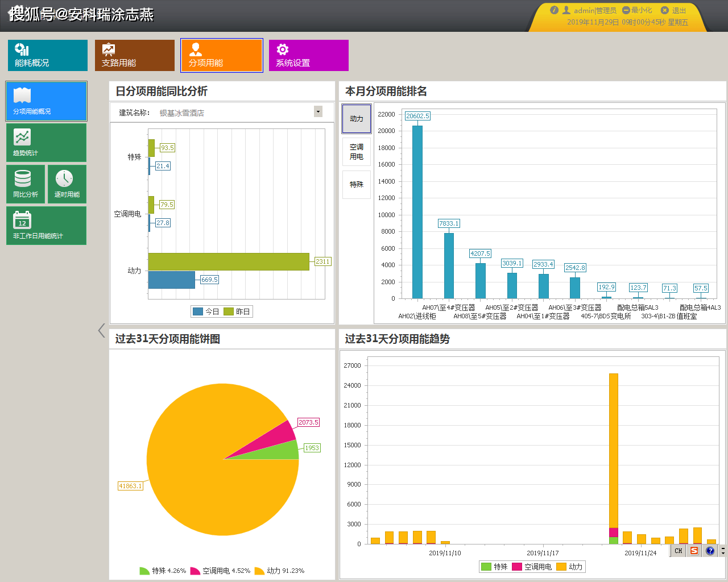This screenshot has width=728, height=582.
Task: Click the 3039.1 bar value label
Action: [512, 263]
